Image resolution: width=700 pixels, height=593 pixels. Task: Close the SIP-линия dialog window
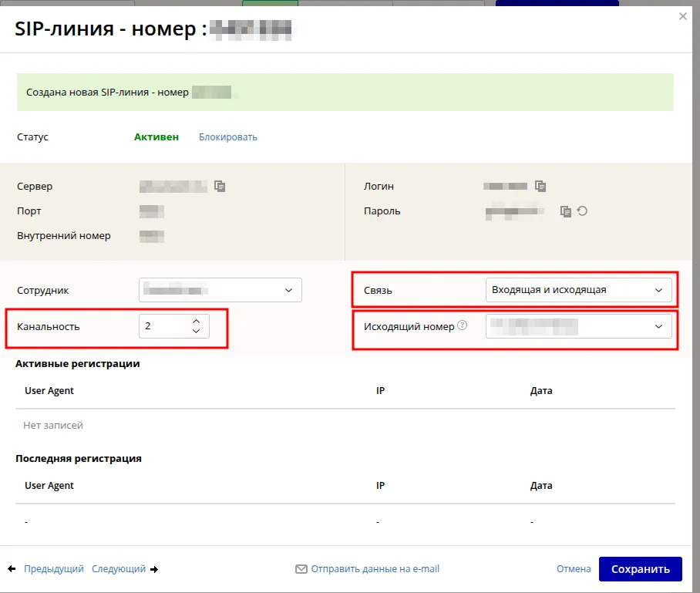(682, 16)
